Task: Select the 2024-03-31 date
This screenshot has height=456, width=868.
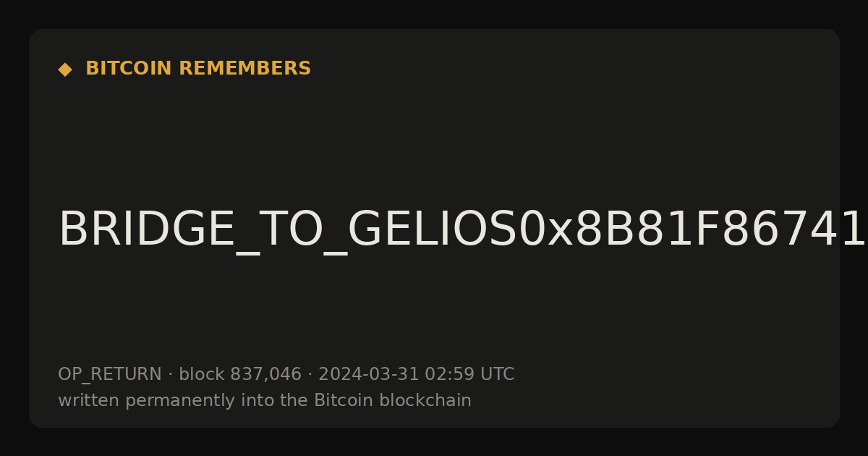Action: pos(369,375)
